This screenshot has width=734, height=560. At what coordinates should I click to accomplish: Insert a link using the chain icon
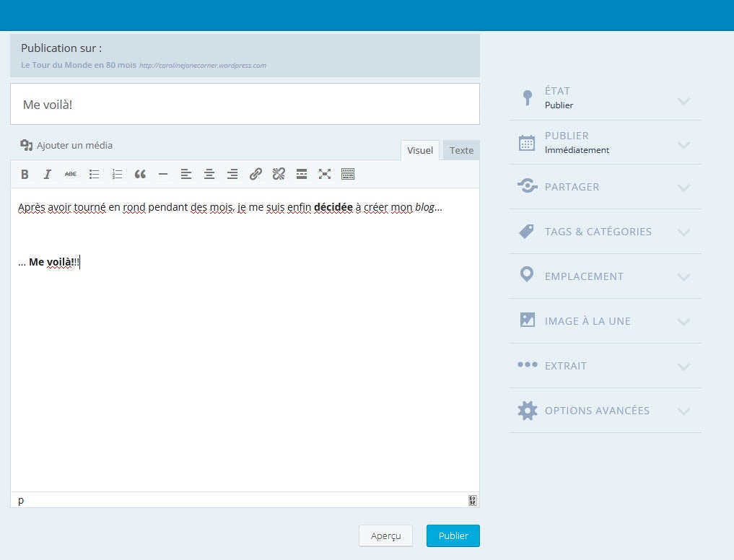pos(255,174)
